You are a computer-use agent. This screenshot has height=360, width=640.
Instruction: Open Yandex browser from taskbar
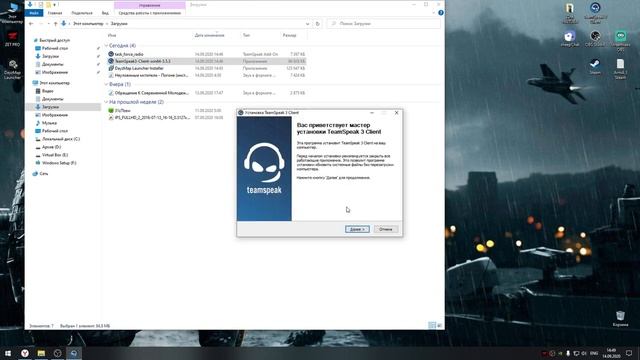[x=25, y=353]
